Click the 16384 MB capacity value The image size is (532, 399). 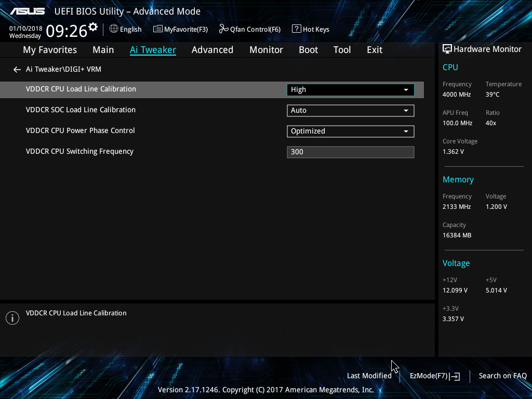(x=457, y=235)
